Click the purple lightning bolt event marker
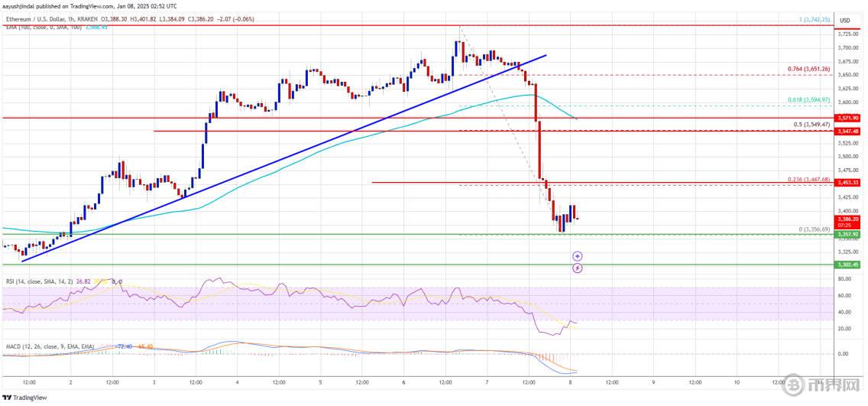The image size is (868, 406). 578,268
